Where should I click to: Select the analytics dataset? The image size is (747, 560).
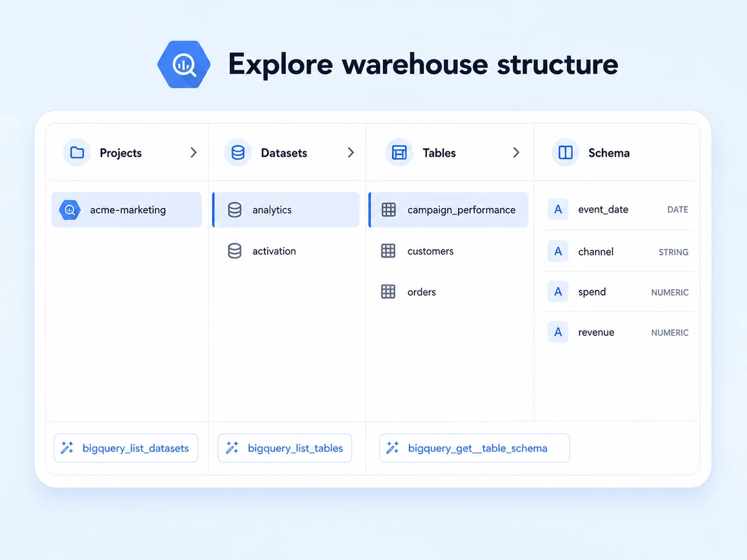(286, 210)
